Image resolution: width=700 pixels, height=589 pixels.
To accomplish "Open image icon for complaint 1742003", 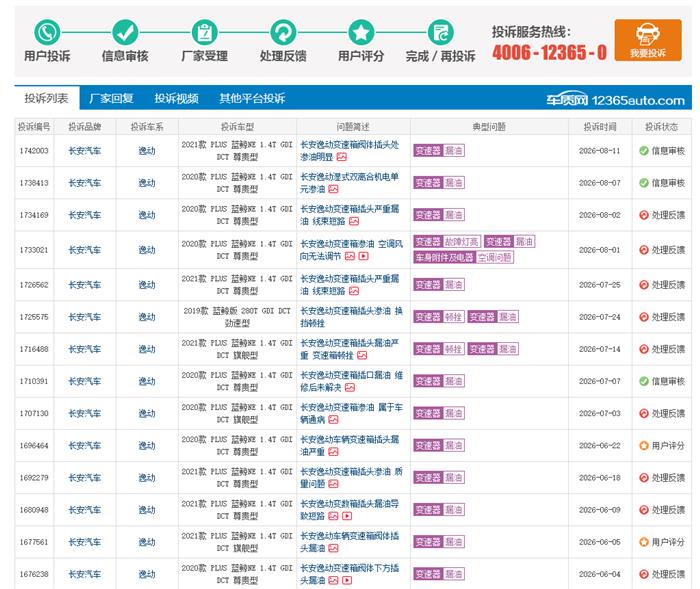I will click(x=342, y=157).
